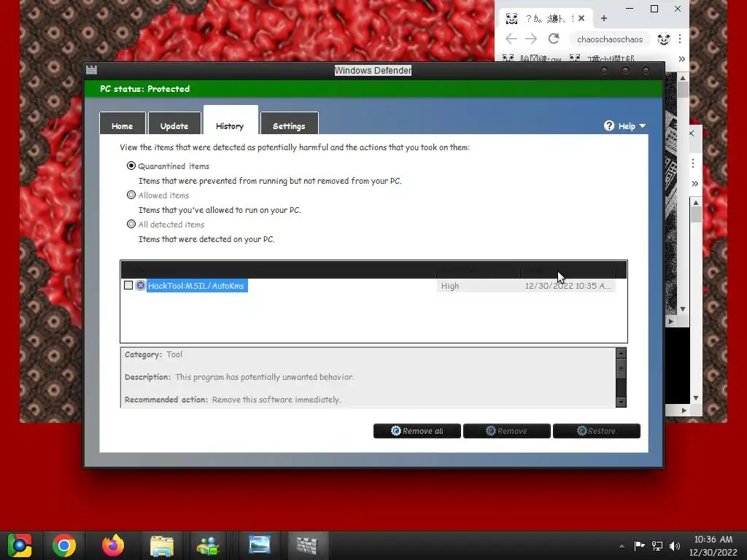Click the details pane scroll down arrow
This screenshot has width=747, height=560.
621,402
